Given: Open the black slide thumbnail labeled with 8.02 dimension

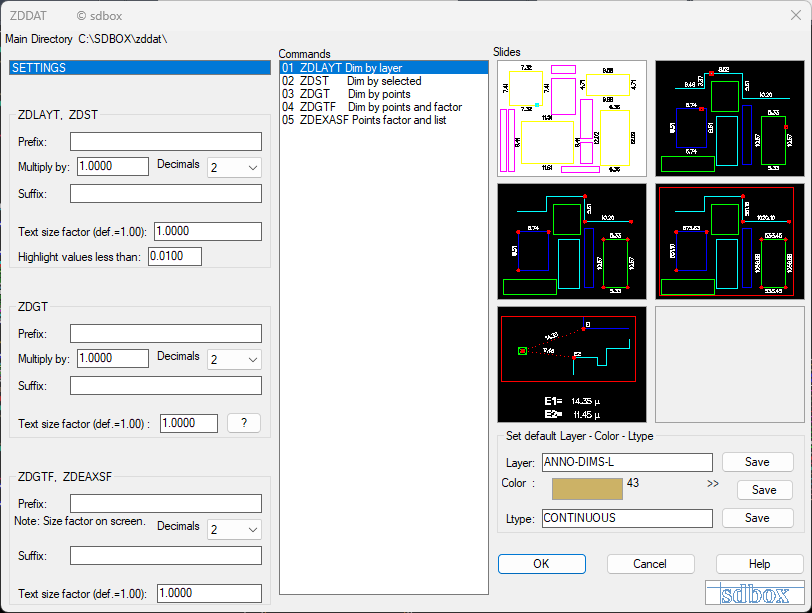Looking at the screenshot, I should 730,119.
